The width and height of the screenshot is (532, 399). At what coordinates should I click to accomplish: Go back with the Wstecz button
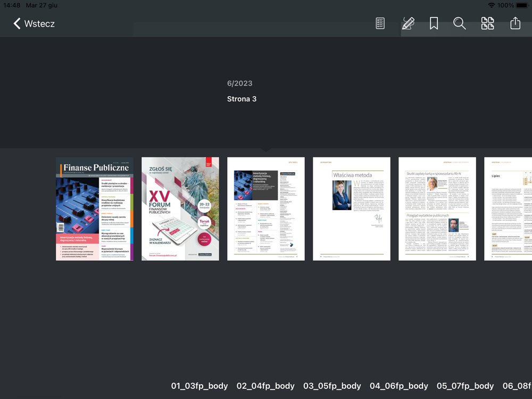tap(34, 23)
